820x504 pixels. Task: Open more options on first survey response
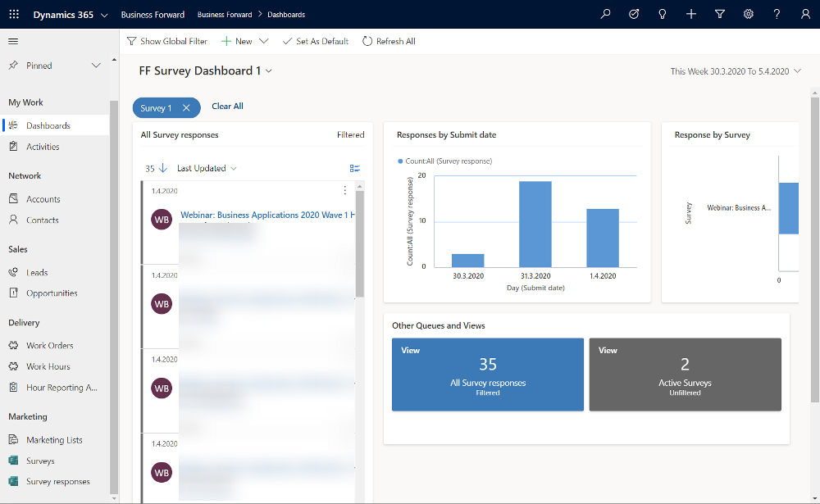(344, 190)
